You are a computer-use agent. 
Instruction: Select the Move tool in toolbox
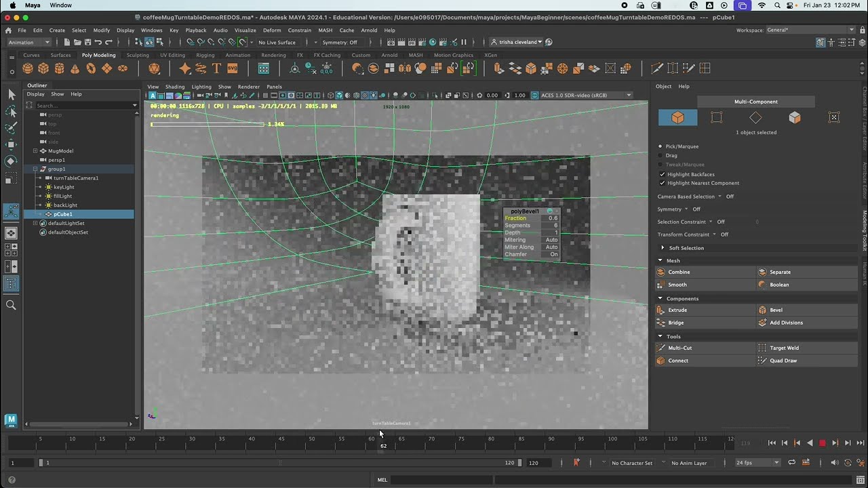click(11, 144)
